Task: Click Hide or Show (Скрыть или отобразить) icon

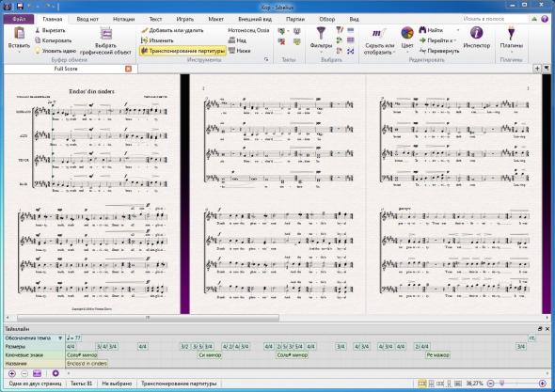Action: coord(379,34)
